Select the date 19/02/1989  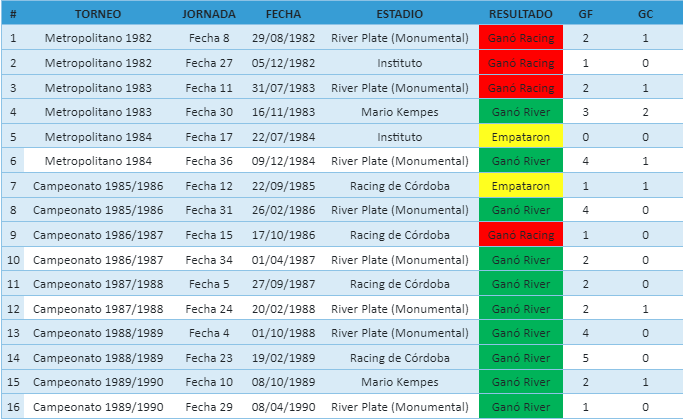[x=284, y=358]
